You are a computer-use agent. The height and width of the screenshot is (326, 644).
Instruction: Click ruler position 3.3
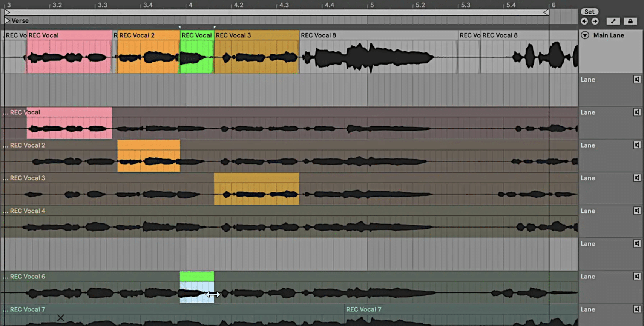[102, 5]
